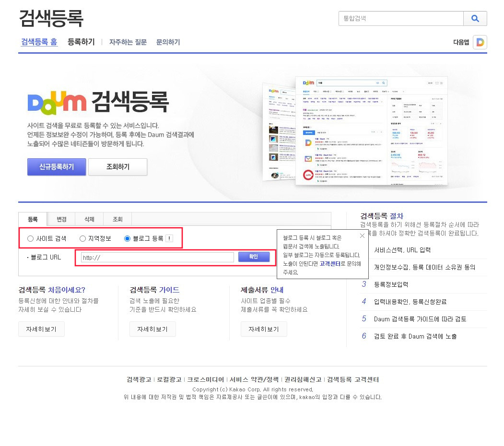504x446 pixels.
Task: Open the 고객센터 link in tooltip
Action: tap(330, 264)
